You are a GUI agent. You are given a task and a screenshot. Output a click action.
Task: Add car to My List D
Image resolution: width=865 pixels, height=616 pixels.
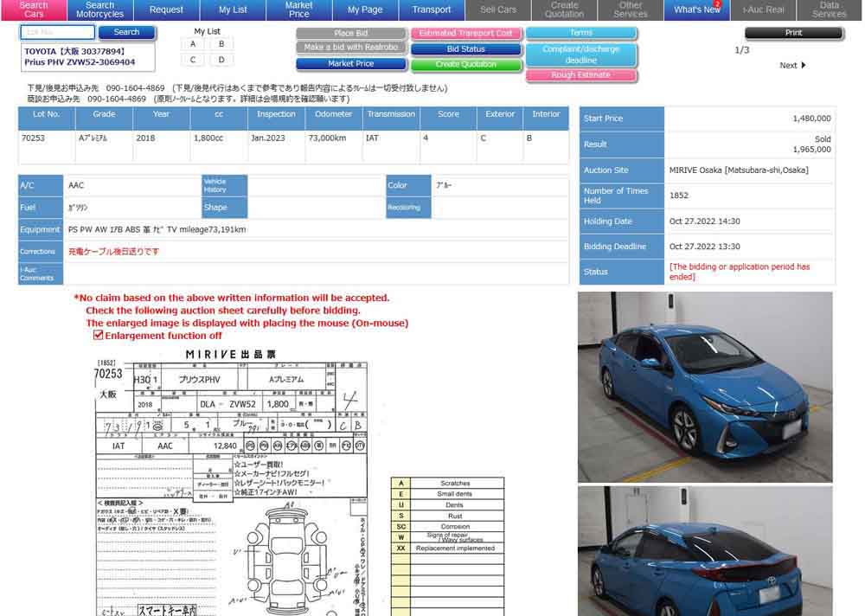coord(221,60)
